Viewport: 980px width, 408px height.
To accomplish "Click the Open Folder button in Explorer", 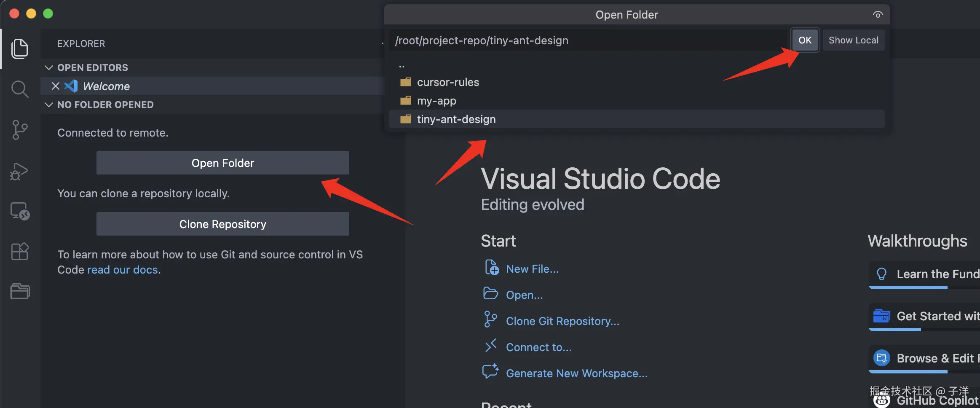I will point(222,163).
